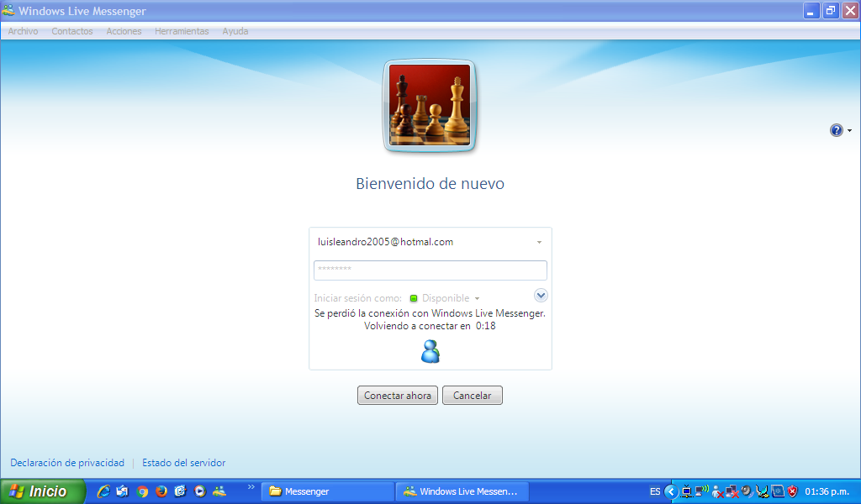The image size is (861, 504).
Task: Open the Acciones menu
Action: (x=124, y=31)
